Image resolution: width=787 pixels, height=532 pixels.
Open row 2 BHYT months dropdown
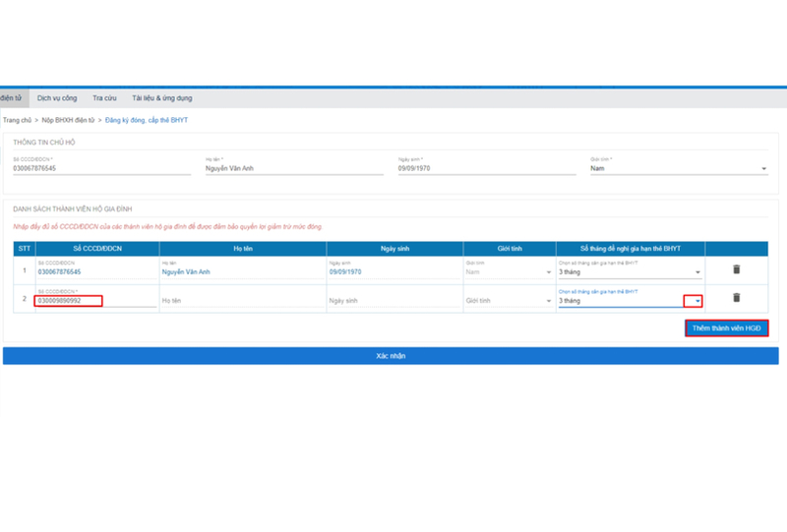pyautogui.click(x=693, y=301)
